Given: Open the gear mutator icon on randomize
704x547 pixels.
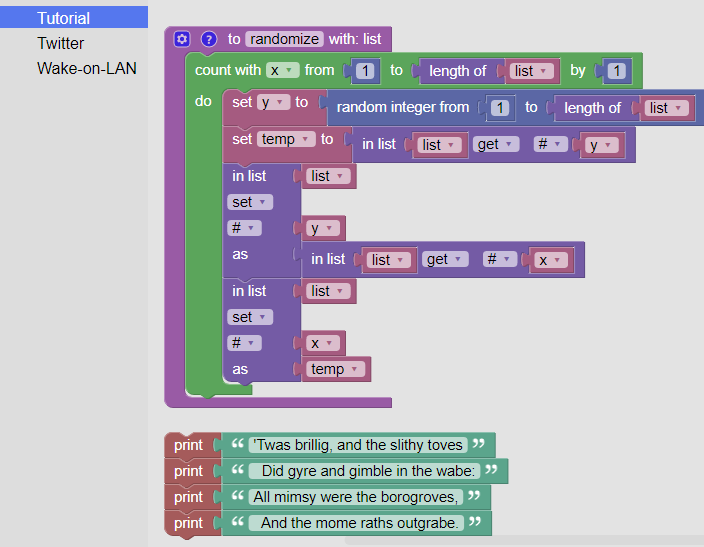Looking at the screenshot, I should pos(182,39).
